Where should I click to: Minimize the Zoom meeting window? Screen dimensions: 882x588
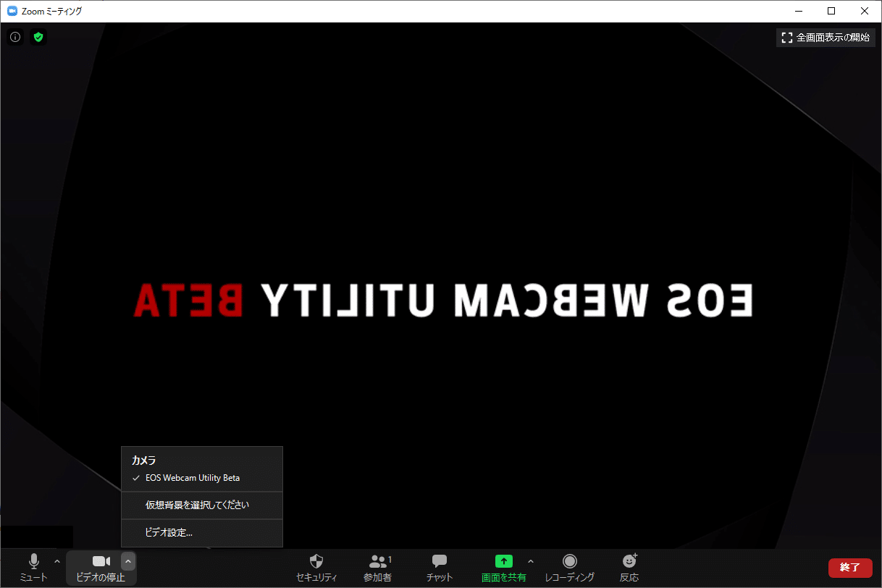[799, 11]
